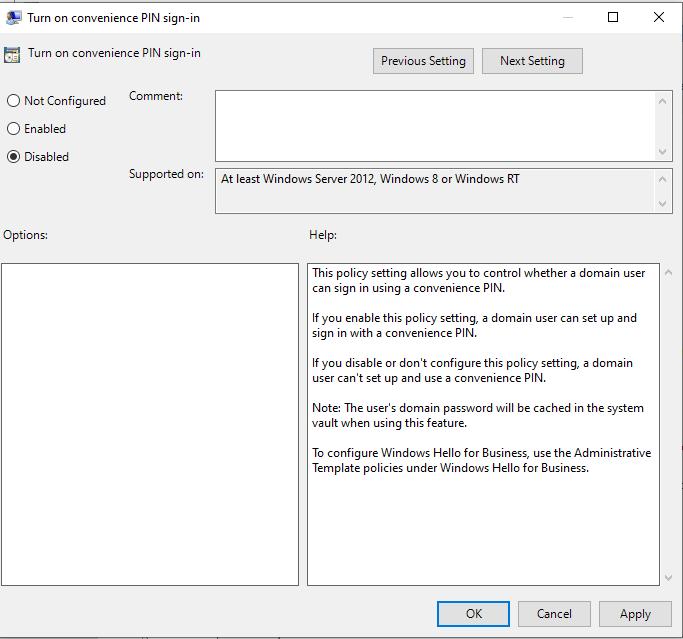This screenshot has height=639, width=683.
Task: Click Supported on scroll down arrow
Action: (663, 203)
